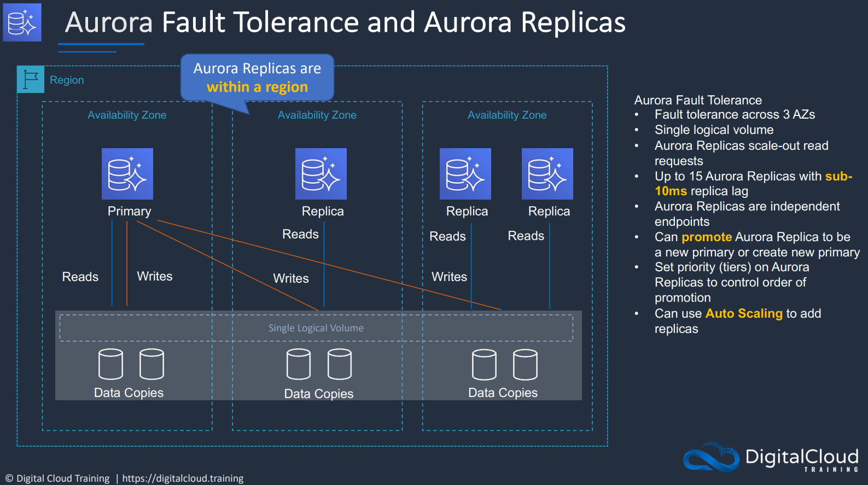Select the Primary Aurora database icon
The height and width of the screenshot is (485, 868).
127,174
